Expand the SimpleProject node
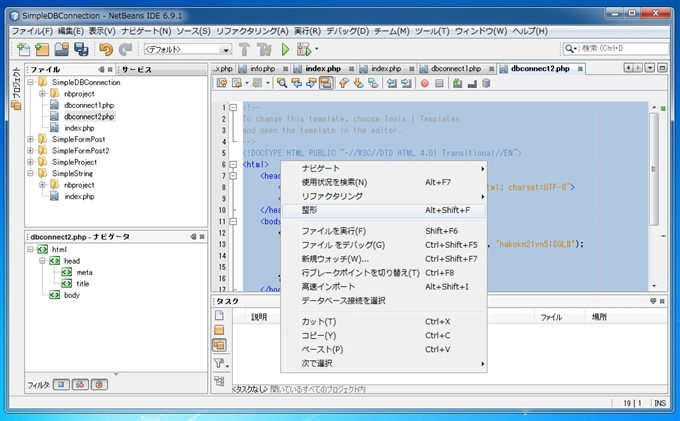680x421 pixels. [30, 162]
